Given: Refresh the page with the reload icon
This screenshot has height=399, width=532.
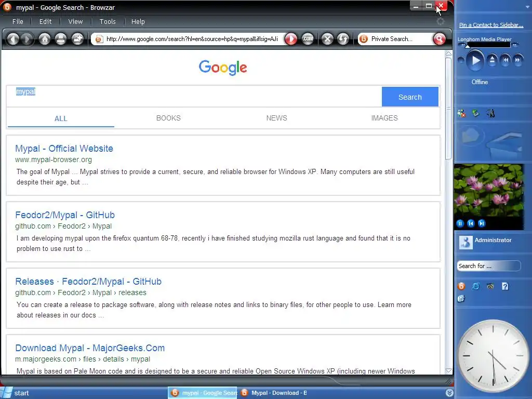Looking at the screenshot, I should tap(343, 39).
